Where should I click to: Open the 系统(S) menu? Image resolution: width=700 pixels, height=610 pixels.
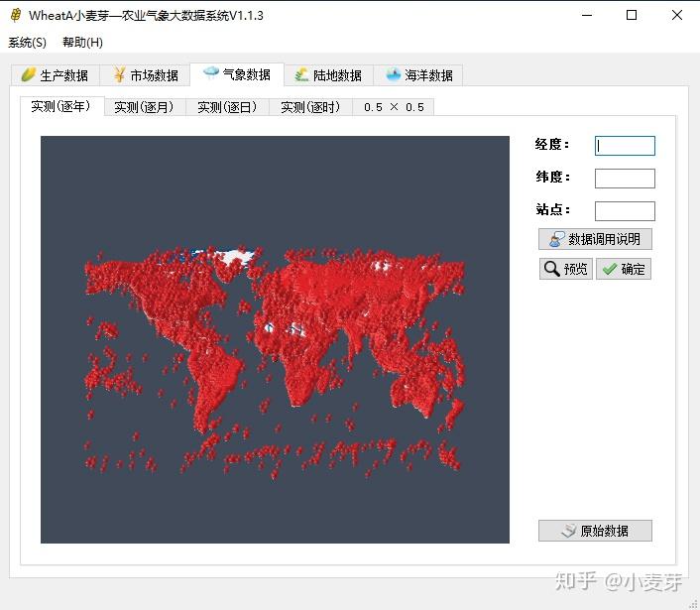(27, 43)
